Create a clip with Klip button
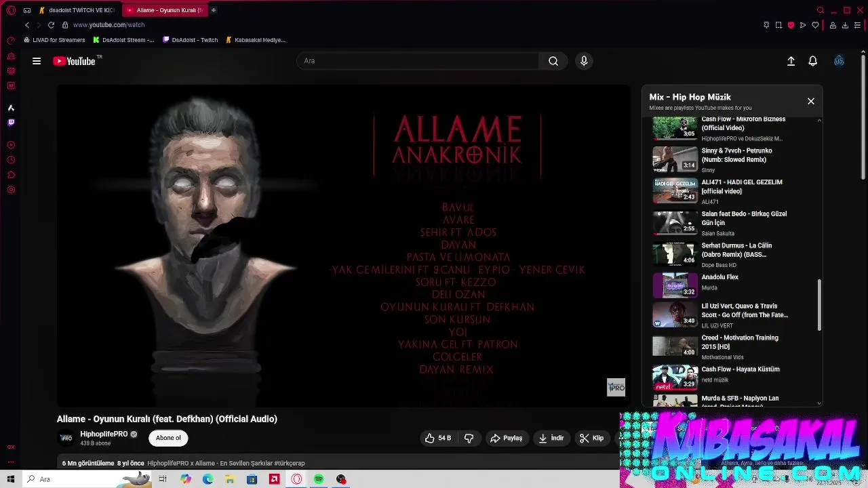This screenshot has height=488, width=868. tap(591, 438)
